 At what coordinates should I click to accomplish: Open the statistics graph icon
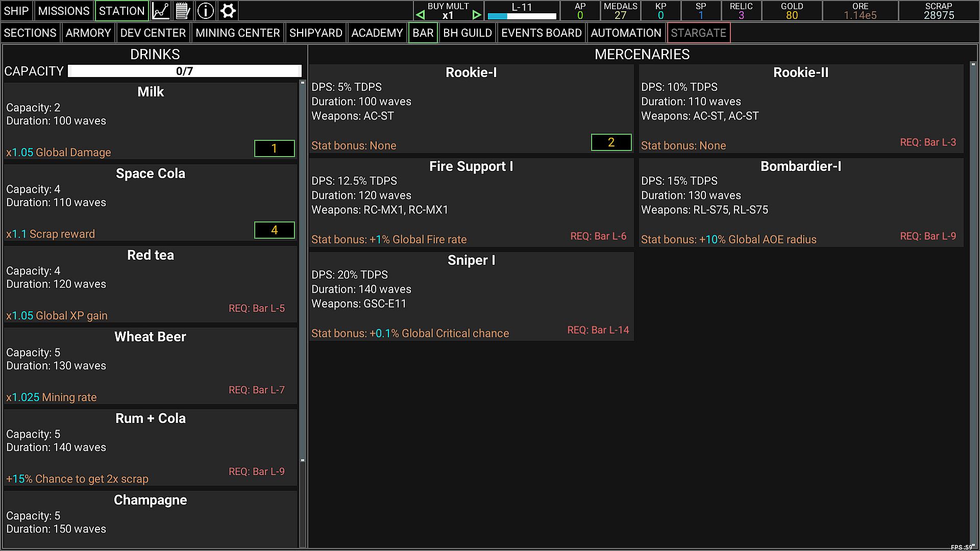tap(161, 11)
